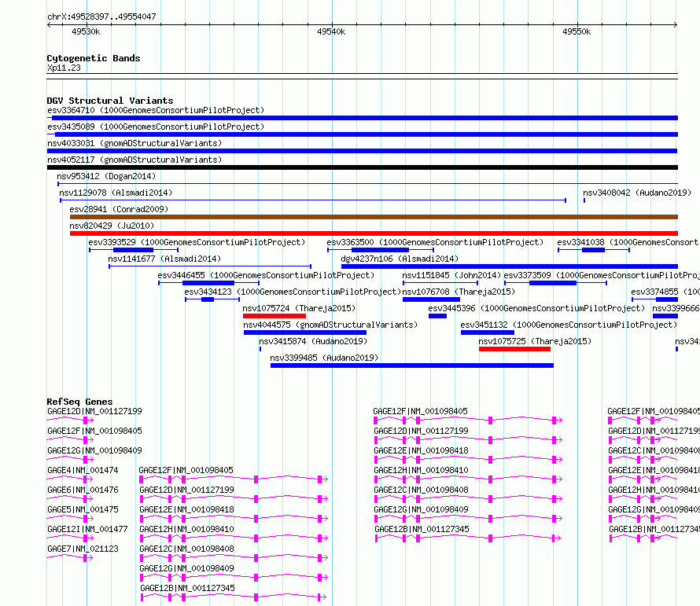Click nsv1076708 (Thareja2015) label
700x606 pixels.
459,292
